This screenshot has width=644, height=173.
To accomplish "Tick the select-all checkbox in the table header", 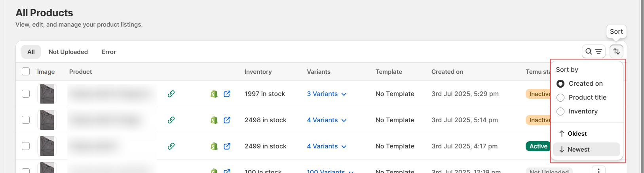I will coord(26,71).
